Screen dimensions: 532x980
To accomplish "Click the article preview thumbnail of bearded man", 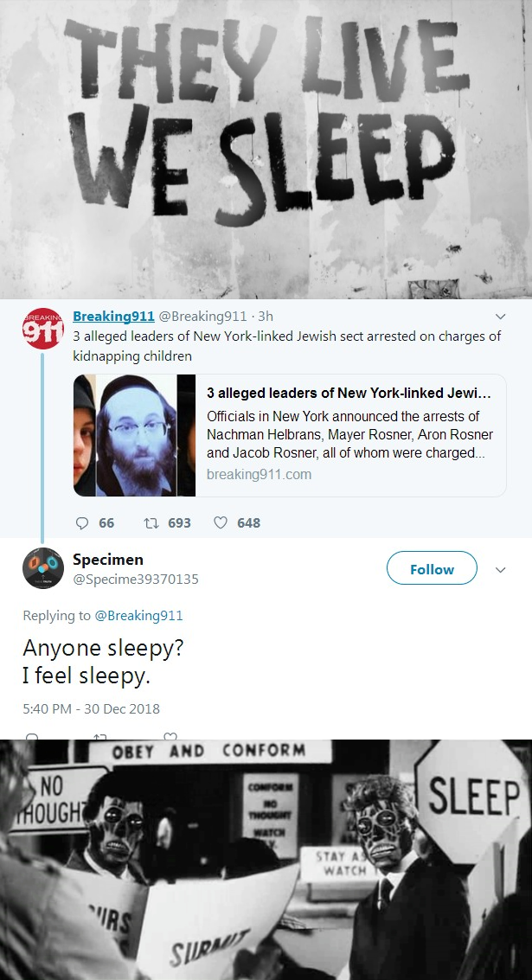I will click(134, 436).
